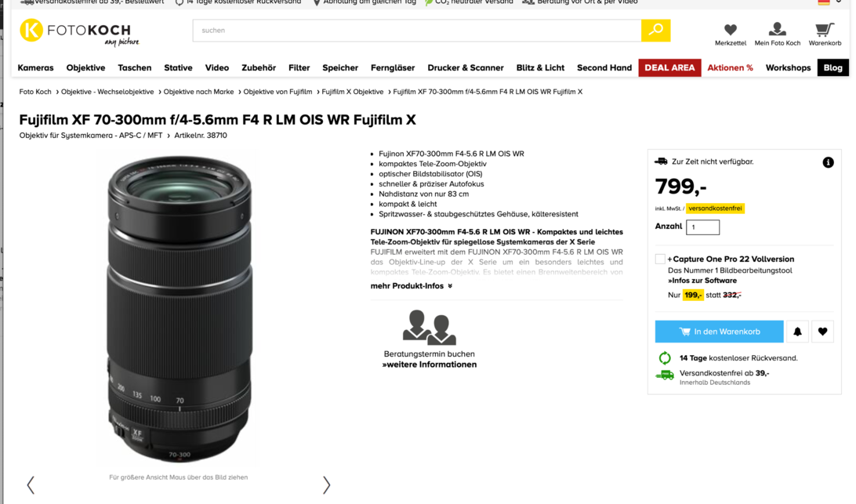856x504 pixels.
Task: Open the Mein Foto Koch account icon
Action: tap(778, 29)
